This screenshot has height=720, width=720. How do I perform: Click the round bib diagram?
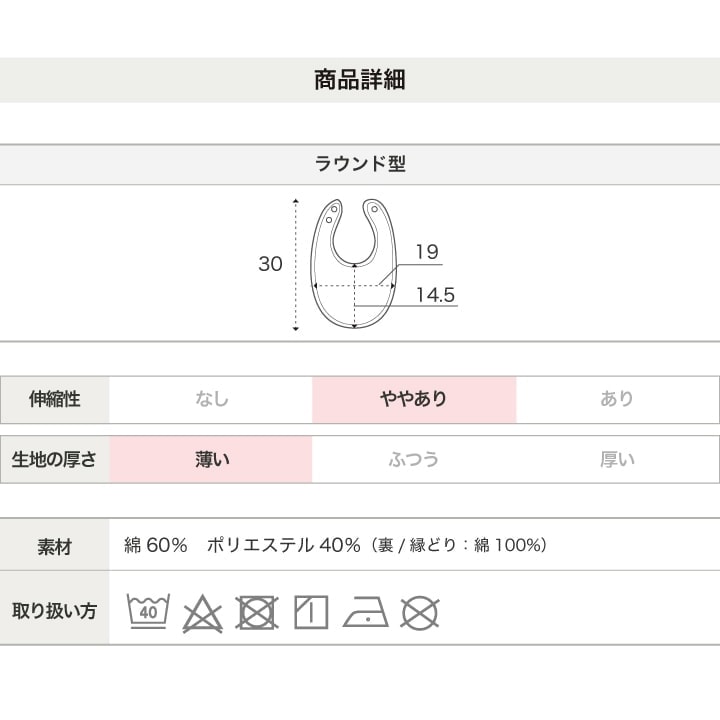coord(354,264)
